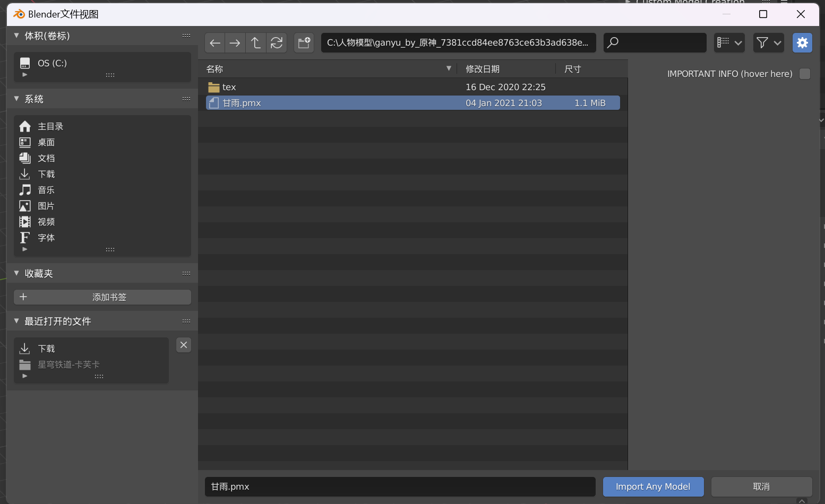Click the 1.1 MiB size value
Screen dimensions: 825x504
[590, 103]
